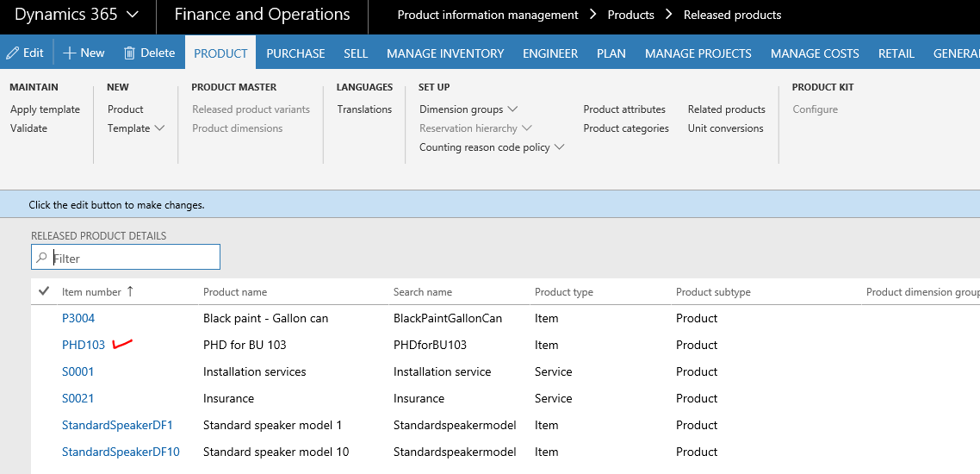Expand the Template dropdown
This screenshot has width=980, height=474.
click(135, 128)
